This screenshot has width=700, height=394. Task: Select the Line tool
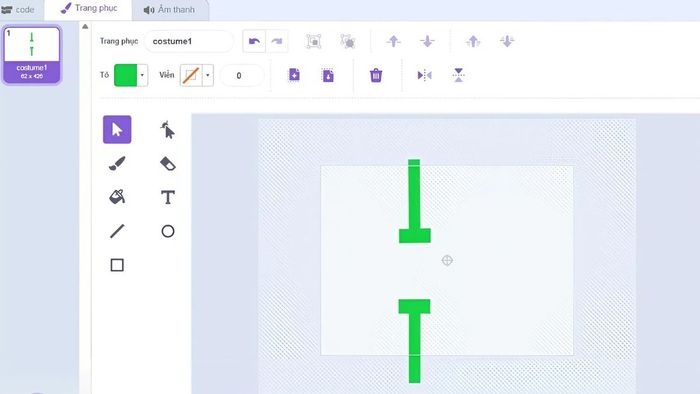click(x=117, y=231)
